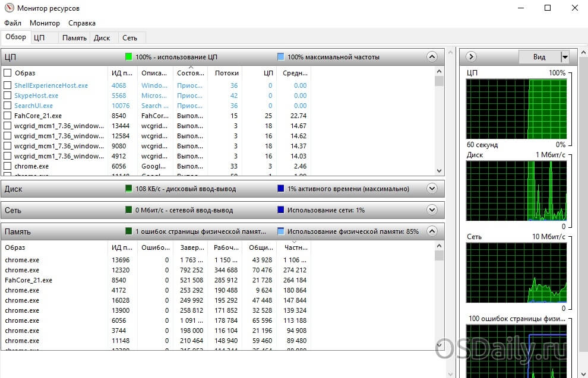Select the ShellExperienceHost.exe process row
Screen dimensions: 588x378
tap(157, 85)
